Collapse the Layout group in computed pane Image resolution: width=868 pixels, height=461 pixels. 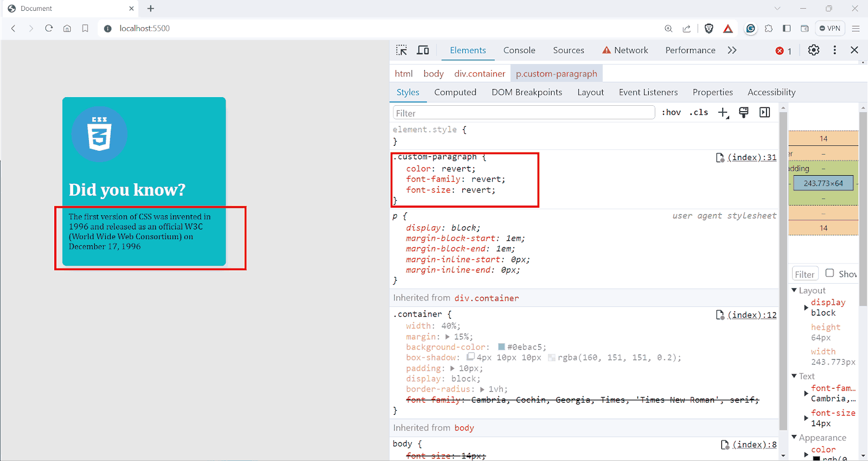(794, 291)
